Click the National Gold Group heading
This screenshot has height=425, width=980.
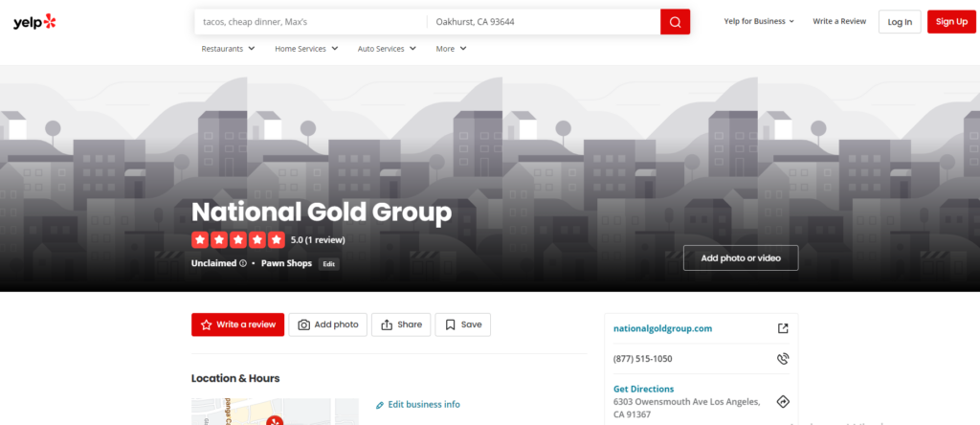(322, 212)
